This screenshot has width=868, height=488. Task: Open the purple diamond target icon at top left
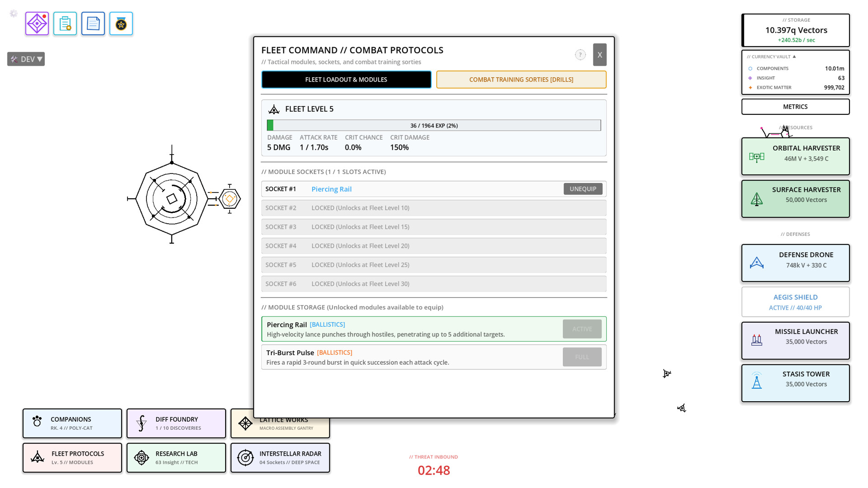tap(37, 23)
